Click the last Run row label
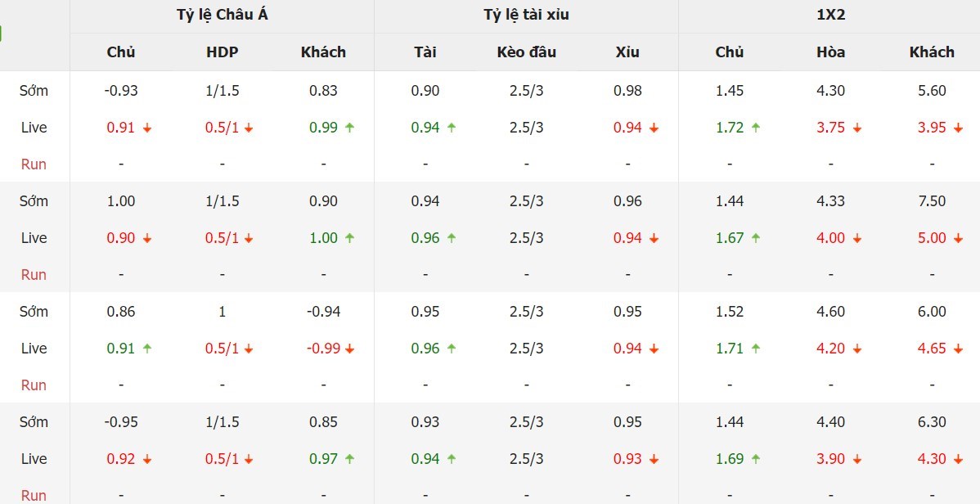This screenshot has height=504, width=980. click(34, 496)
